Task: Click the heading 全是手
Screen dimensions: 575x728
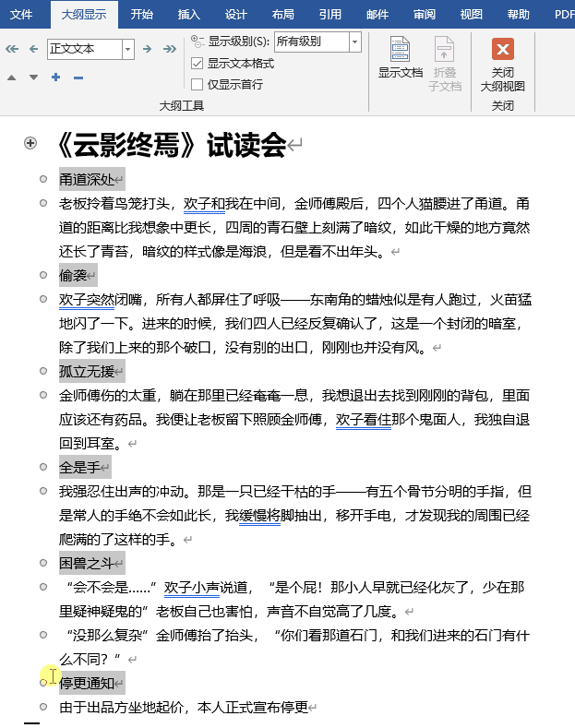Action: [80, 467]
